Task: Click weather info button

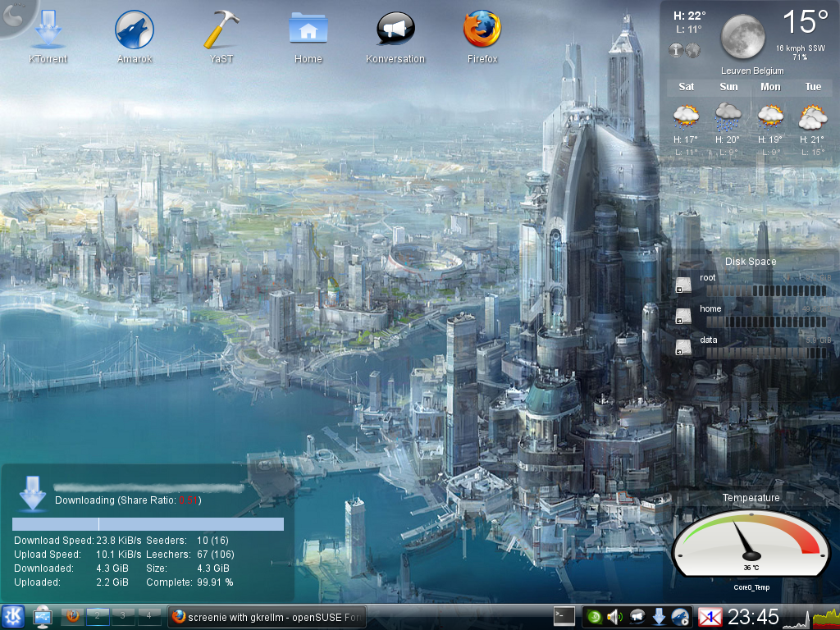Action: tap(676, 50)
